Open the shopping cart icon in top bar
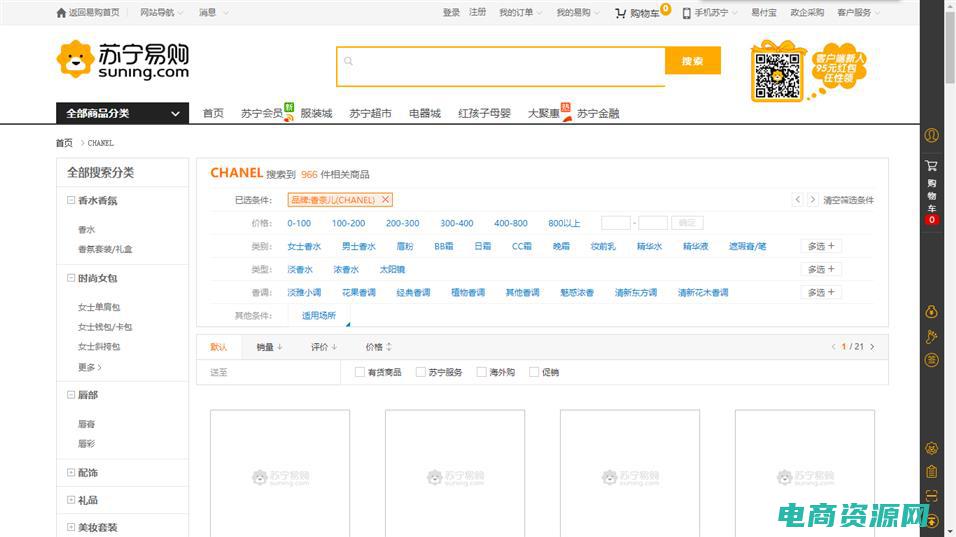The height and width of the screenshot is (537, 956). tap(621, 13)
